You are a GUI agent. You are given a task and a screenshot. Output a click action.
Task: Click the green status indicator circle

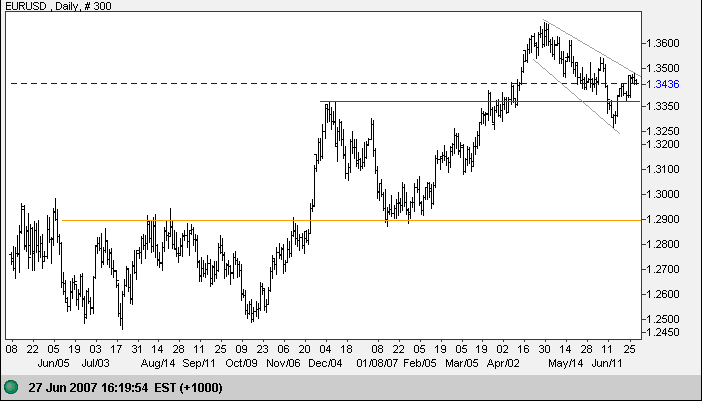click(x=11, y=387)
